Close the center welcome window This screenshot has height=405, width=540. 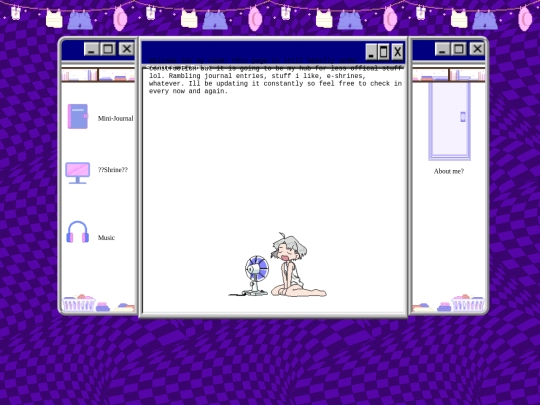point(397,52)
